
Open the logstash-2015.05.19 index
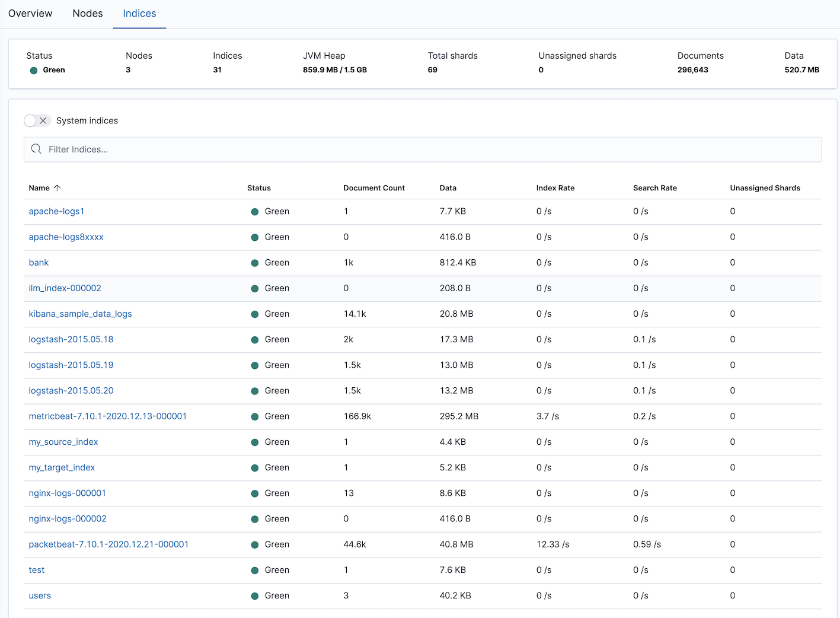(71, 365)
